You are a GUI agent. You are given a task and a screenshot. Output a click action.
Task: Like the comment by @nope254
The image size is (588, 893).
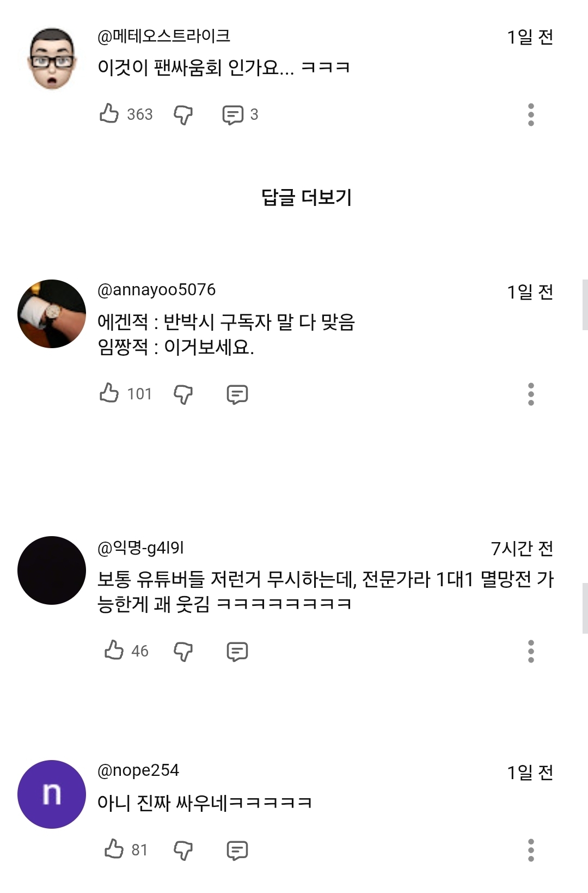tap(114, 849)
